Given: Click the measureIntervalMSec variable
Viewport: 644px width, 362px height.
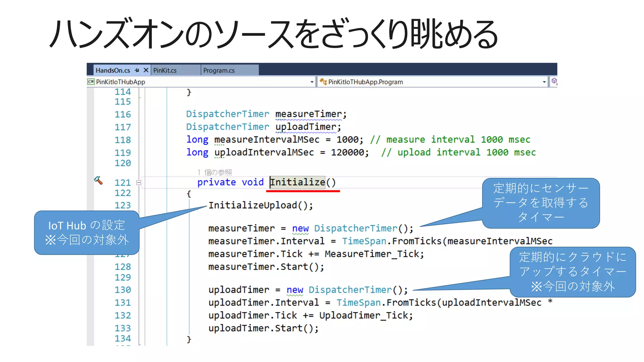Looking at the screenshot, I should tap(267, 140).
